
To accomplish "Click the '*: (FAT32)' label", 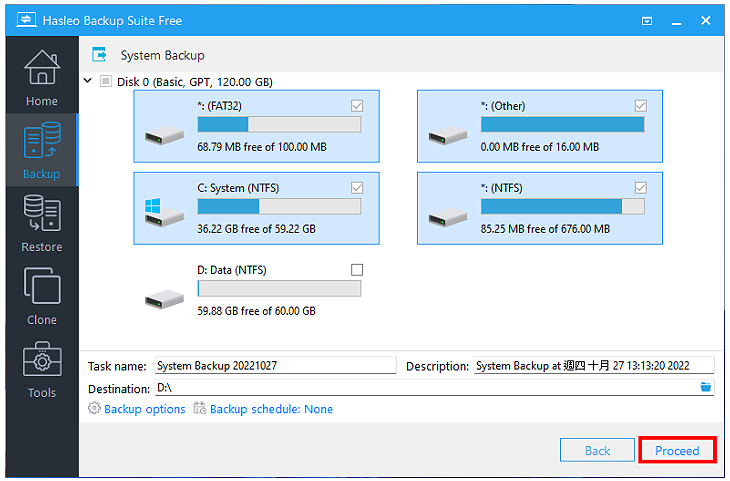I will click(219, 106).
